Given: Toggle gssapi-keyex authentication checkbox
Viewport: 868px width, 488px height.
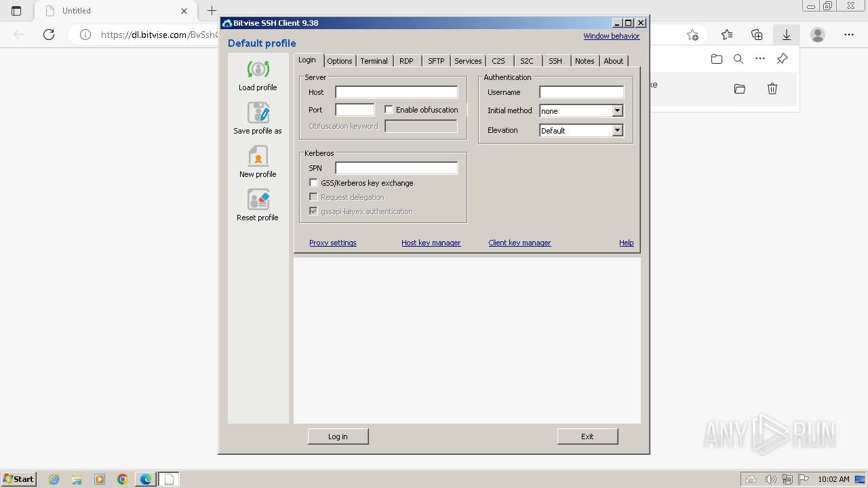Looking at the screenshot, I should tap(313, 211).
